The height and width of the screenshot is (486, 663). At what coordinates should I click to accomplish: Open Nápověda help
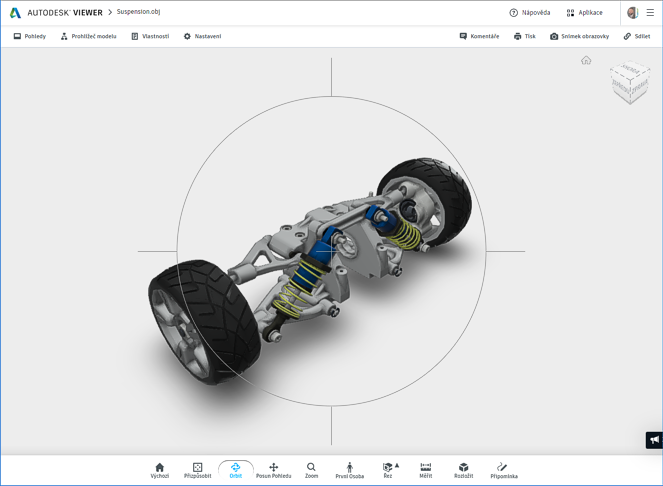[529, 13]
